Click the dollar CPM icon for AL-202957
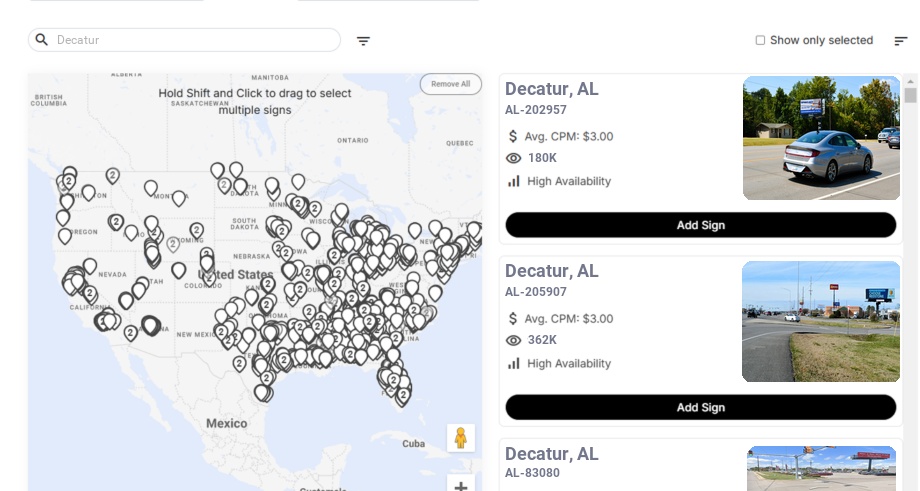920x491 pixels. coord(514,136)
